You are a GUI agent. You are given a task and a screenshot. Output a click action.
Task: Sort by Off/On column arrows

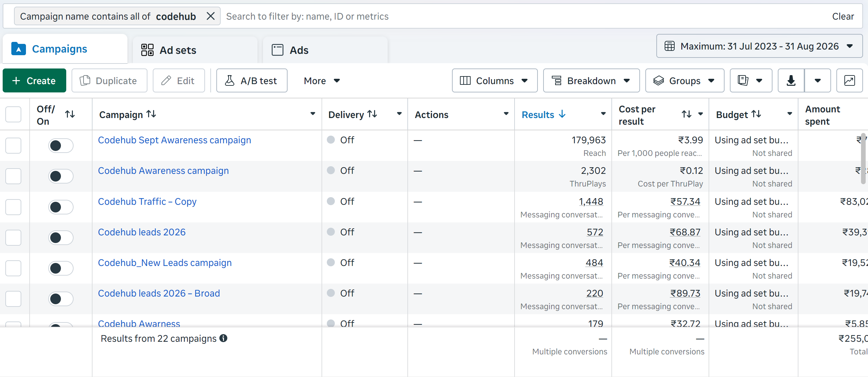click(x=70, y=114)
